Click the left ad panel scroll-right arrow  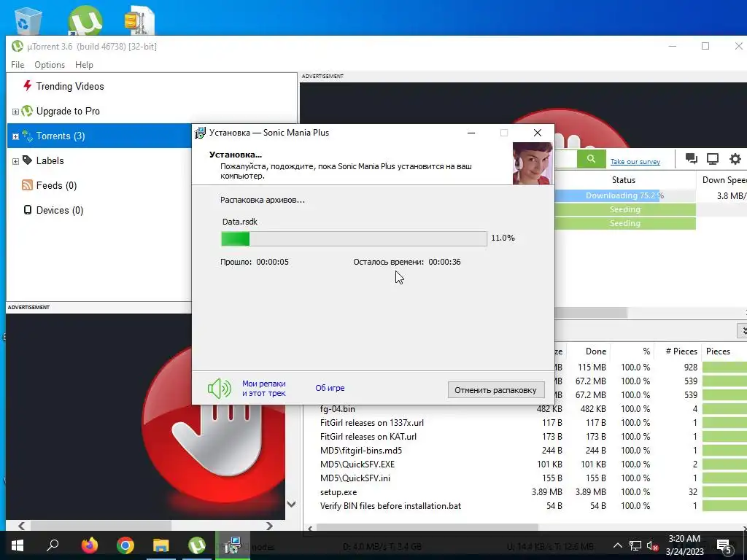[269, 526]
